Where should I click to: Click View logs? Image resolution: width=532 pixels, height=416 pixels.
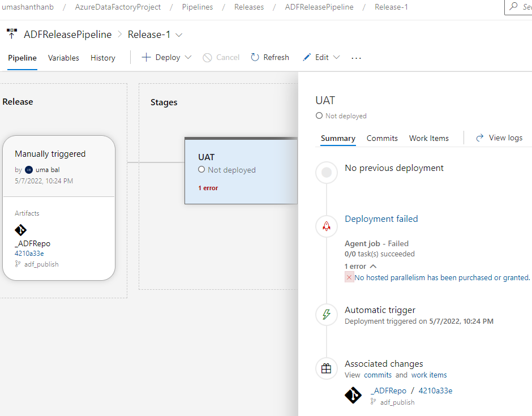(499, 138)
